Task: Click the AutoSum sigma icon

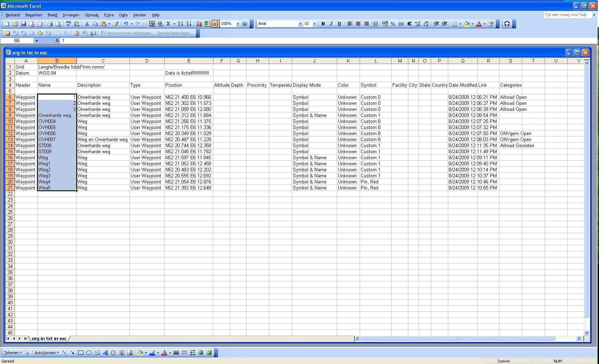Action: click(169, 24)
